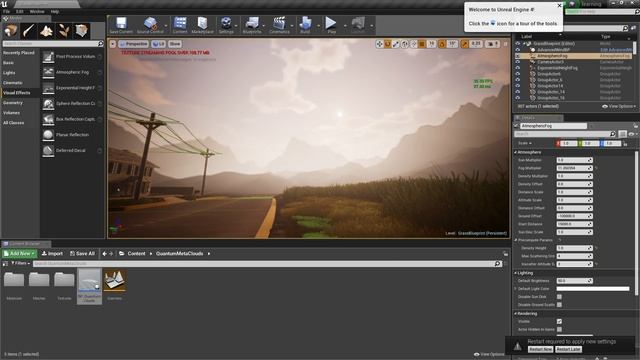
Task: Select the Foliage mode icon
Action: pyautogui.click(x=64, y=31)
